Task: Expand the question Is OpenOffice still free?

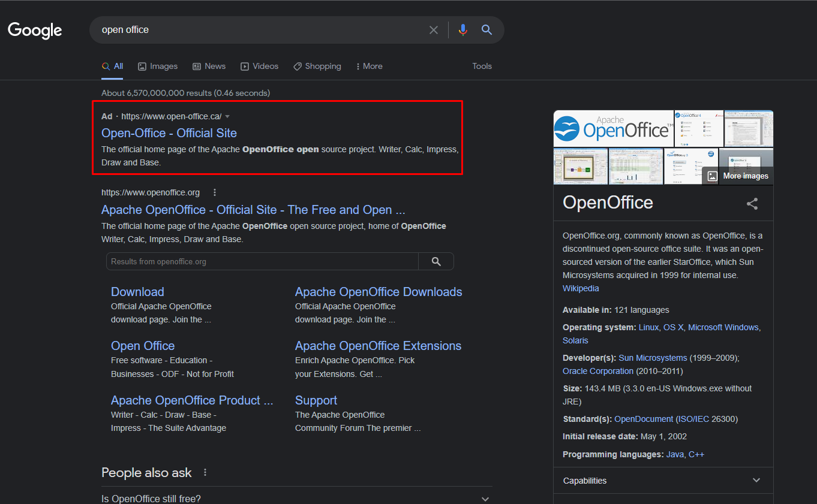Action: pos(297,499)
